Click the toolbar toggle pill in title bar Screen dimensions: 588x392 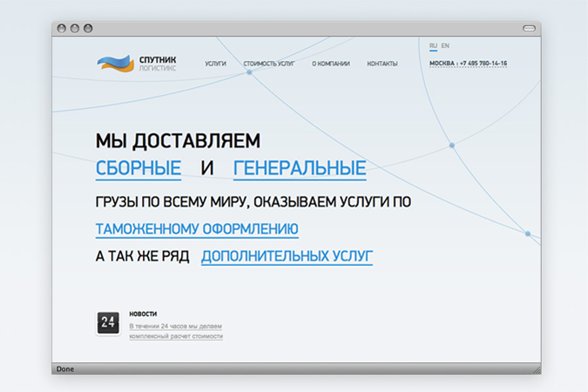click(528, 28)
